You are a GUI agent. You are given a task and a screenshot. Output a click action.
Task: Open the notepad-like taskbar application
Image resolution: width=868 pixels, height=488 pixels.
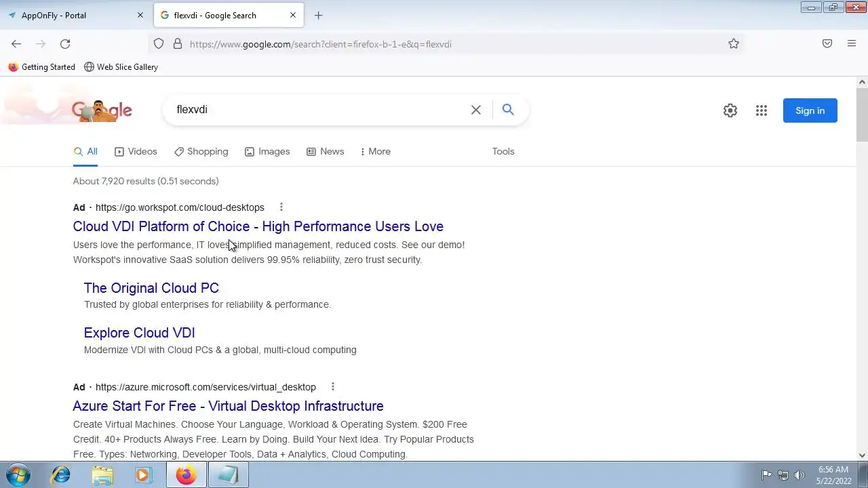tap(228, 475)
